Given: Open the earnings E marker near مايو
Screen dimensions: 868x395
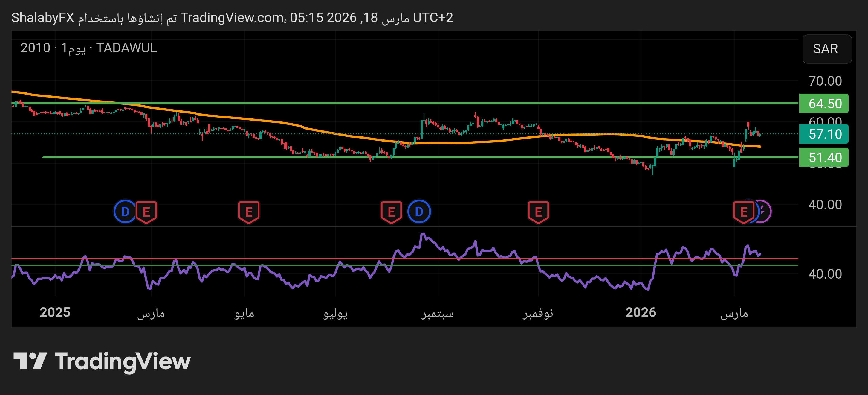Looking at the screenshot, I should coord(249,212).
